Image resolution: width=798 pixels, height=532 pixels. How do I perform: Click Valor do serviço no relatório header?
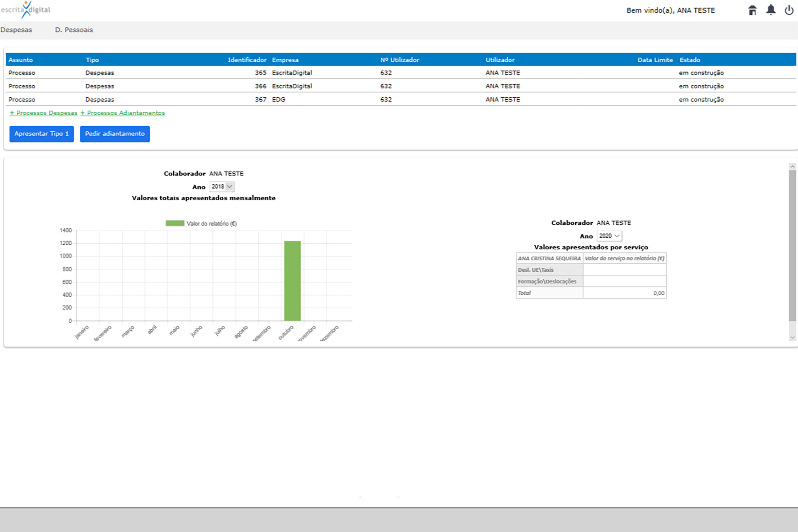click(625, 258)
